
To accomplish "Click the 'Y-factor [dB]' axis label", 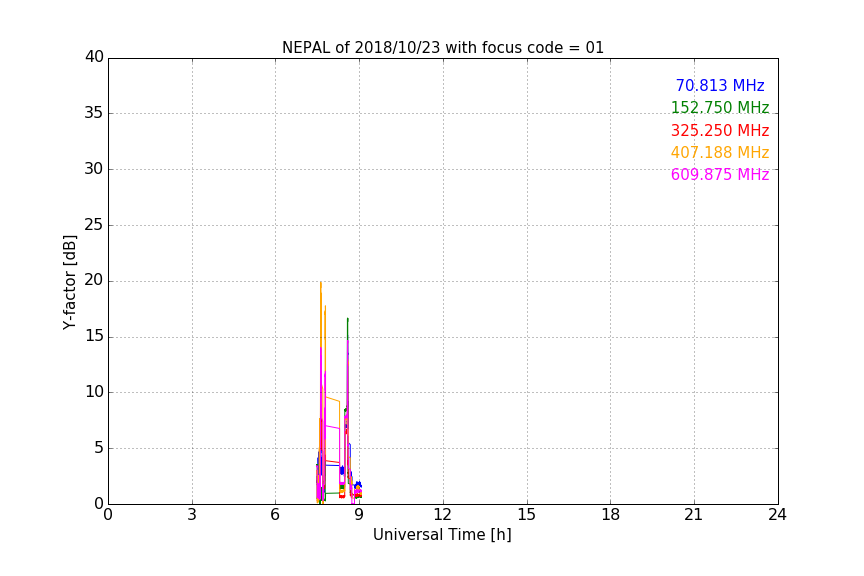I will tap(70, 282).
